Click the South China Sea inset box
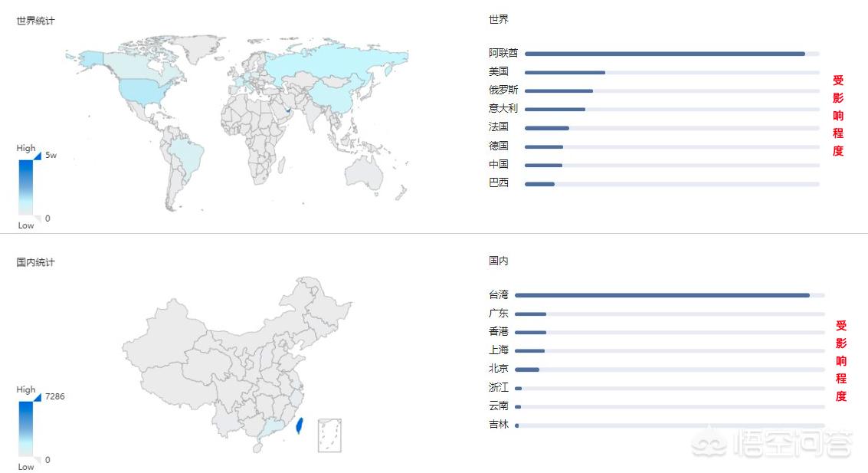The width and height of the screenshot is (868, 473). click(x=329, y=435)
